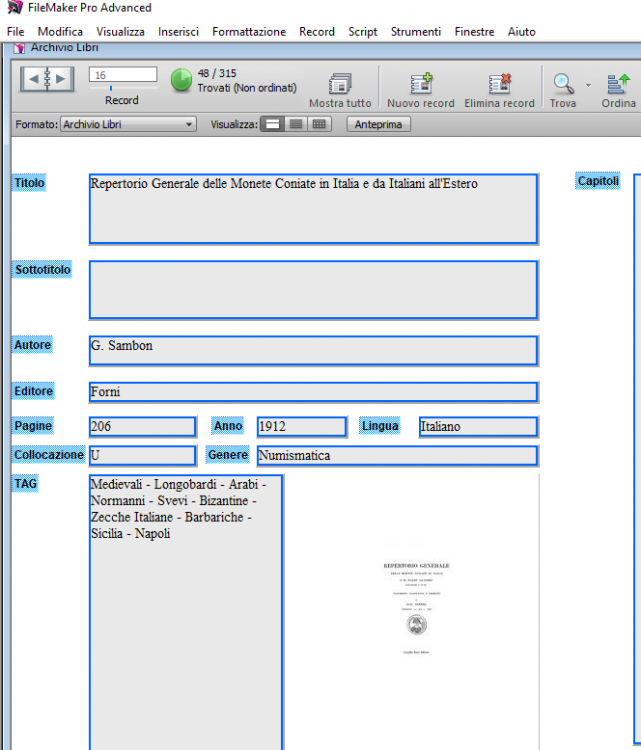Open the Trova magnifier search tool
Screen dimensions: 641x750
tap(563, 84)
